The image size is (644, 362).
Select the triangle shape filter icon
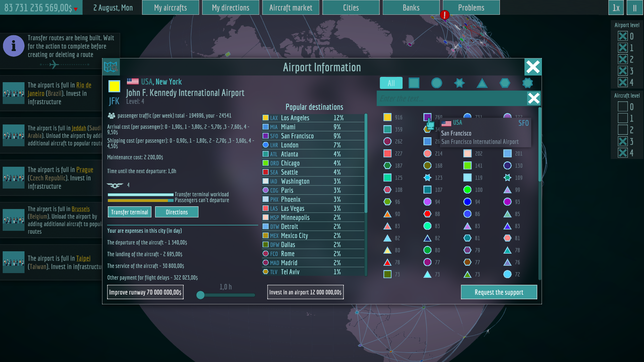pyautogui.click(x=482, y=83)
